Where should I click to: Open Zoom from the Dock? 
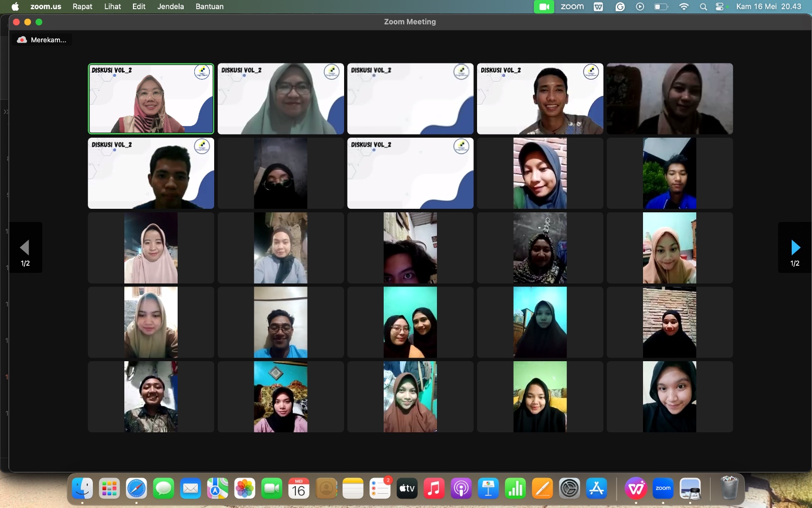click(x=663, y=489)
